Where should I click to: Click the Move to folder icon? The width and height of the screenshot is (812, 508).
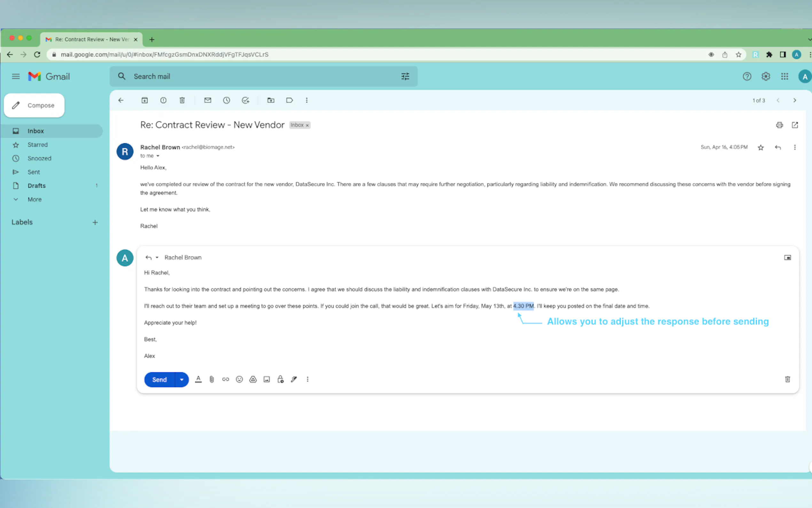click(270, 100)
